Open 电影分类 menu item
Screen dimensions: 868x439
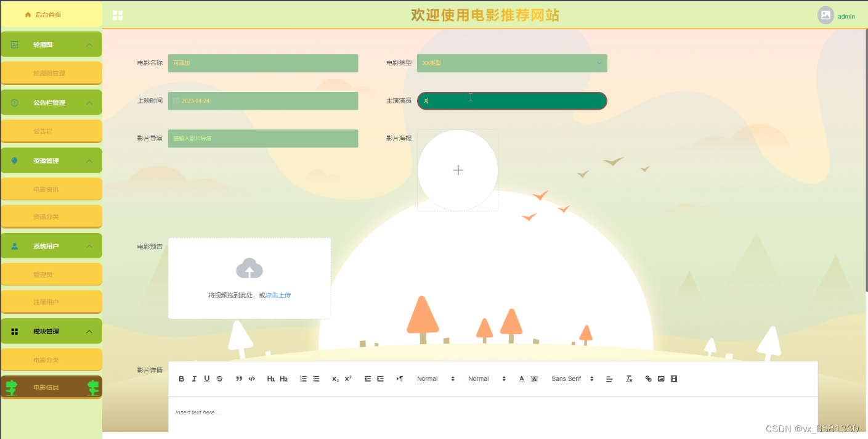click(x=51, y=359)
